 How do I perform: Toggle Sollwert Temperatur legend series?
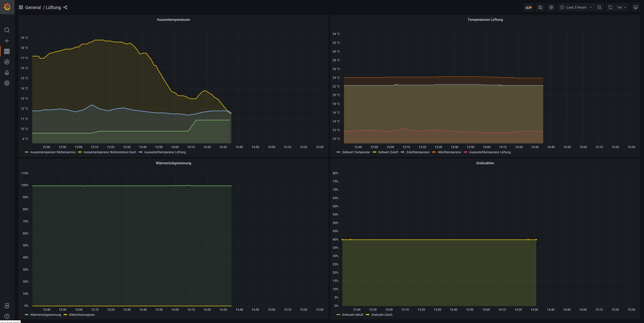(x=356, y=152)
